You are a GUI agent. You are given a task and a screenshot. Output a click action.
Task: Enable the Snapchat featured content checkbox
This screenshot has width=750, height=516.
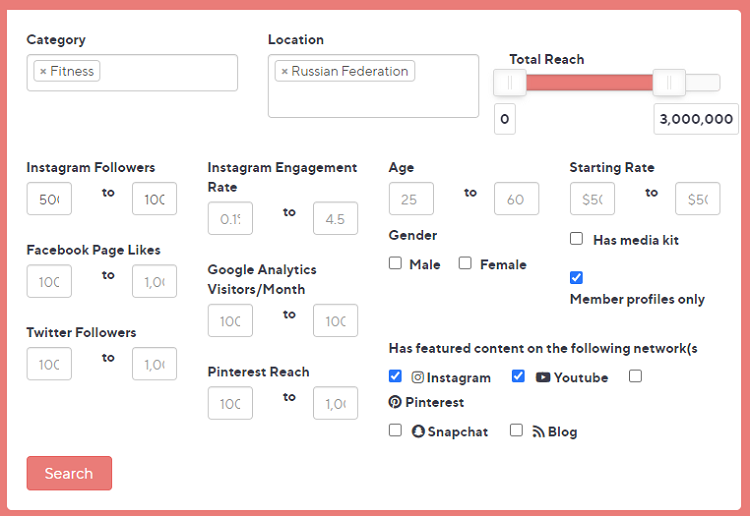coord(395,431)
